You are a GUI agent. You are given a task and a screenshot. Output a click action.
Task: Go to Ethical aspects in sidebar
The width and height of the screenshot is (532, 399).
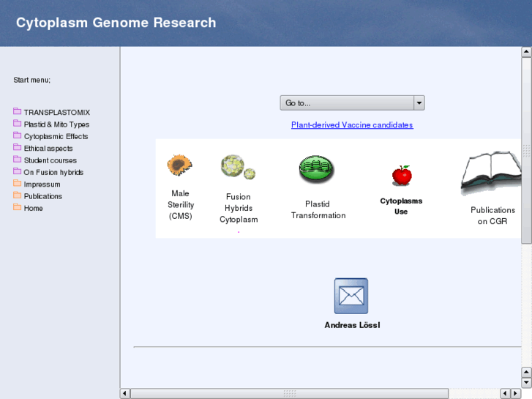[x=48, y=149]
